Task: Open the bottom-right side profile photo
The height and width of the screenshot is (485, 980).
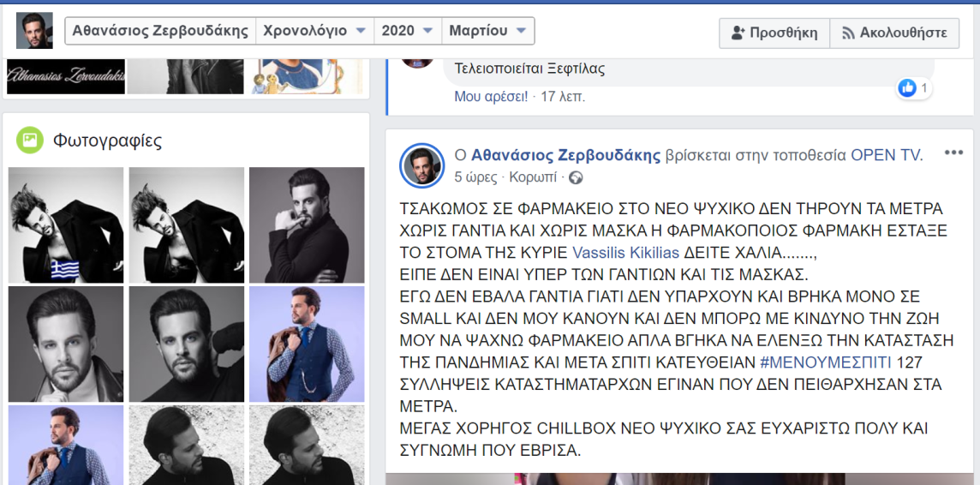Action: [x=307, y=445]
